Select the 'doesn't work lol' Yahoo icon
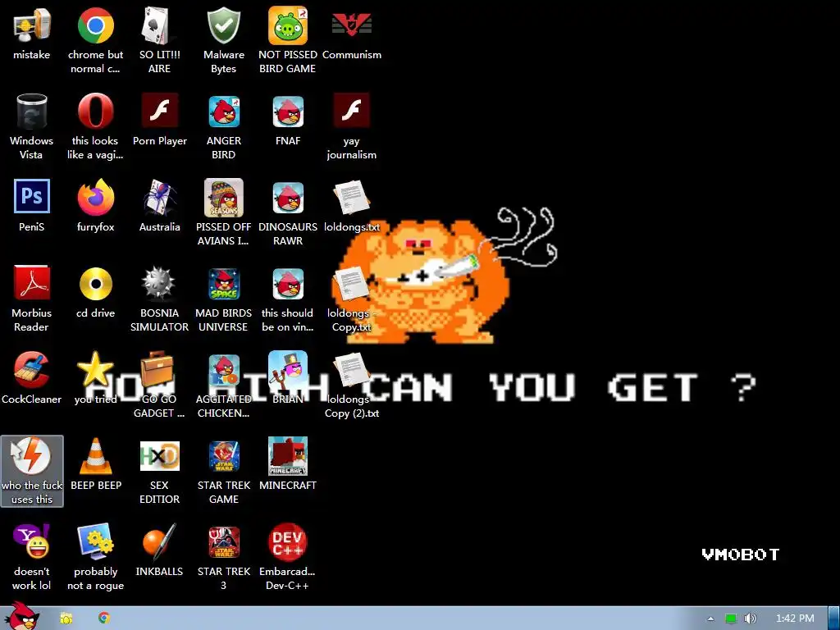 tap(32, 541)
